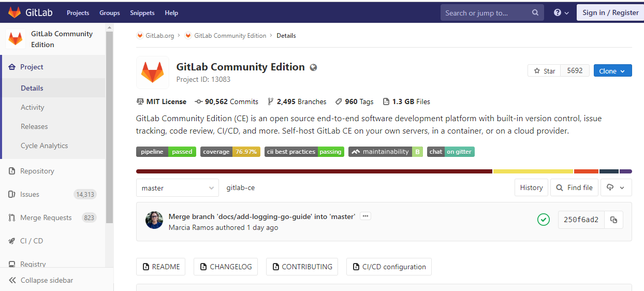
Task: Open the CHANGELOG button
Action: point(226,267)
